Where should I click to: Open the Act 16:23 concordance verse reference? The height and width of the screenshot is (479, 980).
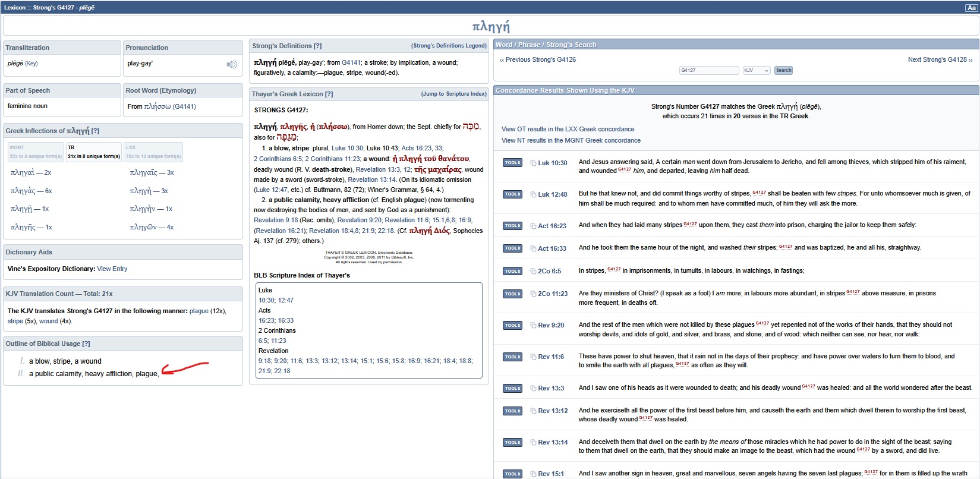[552, 226]
